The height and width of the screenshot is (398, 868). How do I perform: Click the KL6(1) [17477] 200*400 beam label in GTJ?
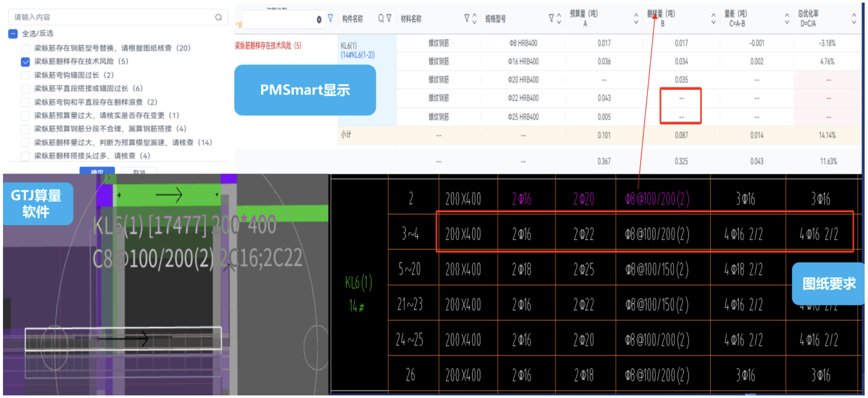(x=185, y=226)
